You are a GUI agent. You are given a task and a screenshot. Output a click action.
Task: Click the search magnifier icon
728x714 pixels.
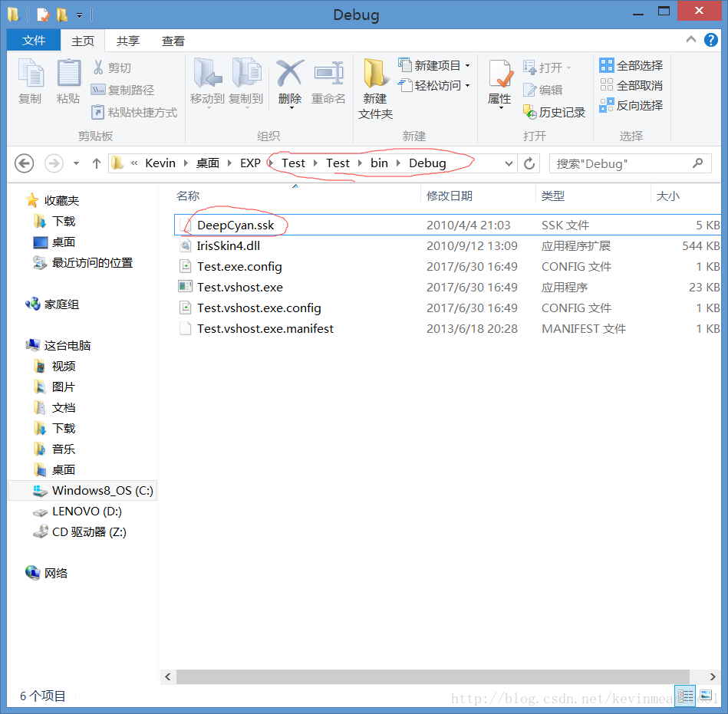point(698,163)
